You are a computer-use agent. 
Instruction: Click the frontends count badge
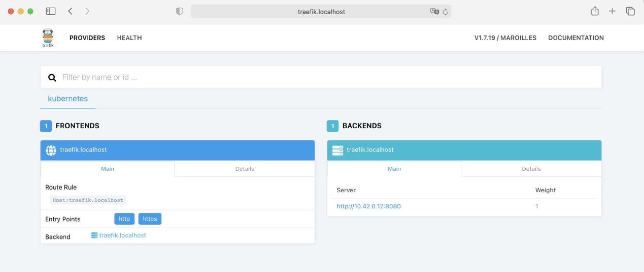pos(46,126)
